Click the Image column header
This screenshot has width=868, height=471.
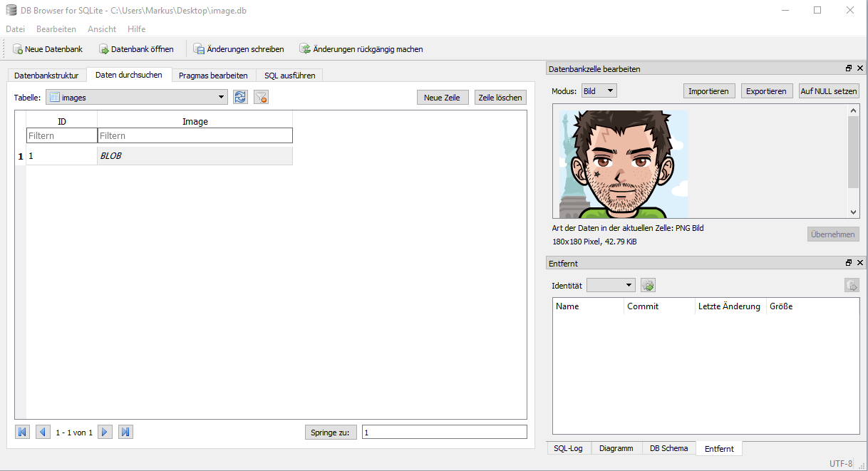[x=195, y=121]
